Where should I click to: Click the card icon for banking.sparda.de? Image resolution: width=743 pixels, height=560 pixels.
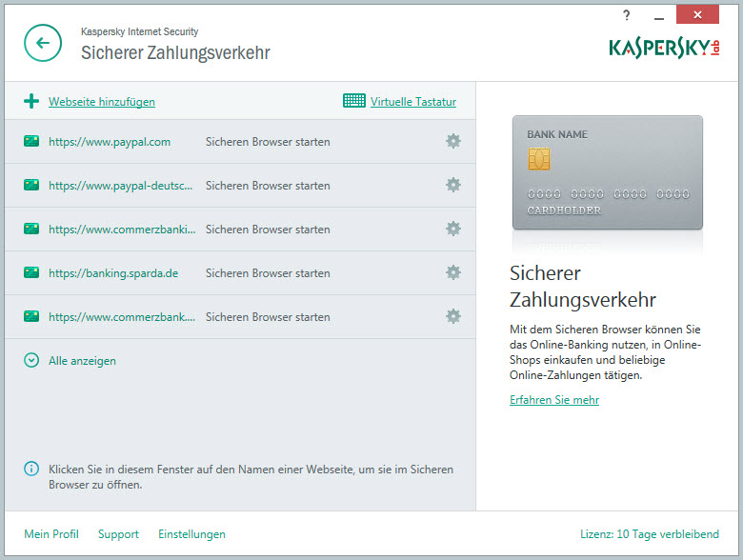pos(31,272)
